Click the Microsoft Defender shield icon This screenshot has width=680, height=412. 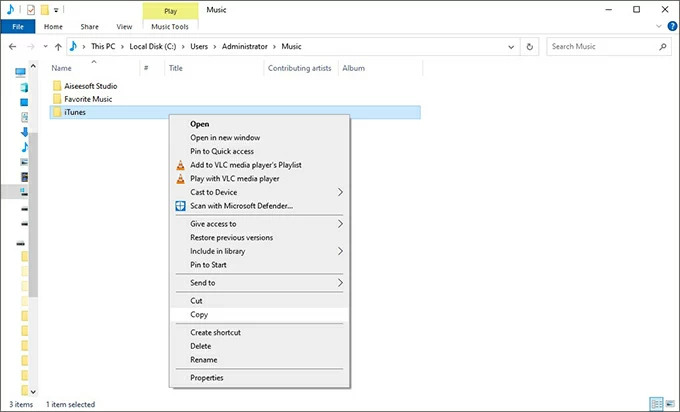(180, 206)
